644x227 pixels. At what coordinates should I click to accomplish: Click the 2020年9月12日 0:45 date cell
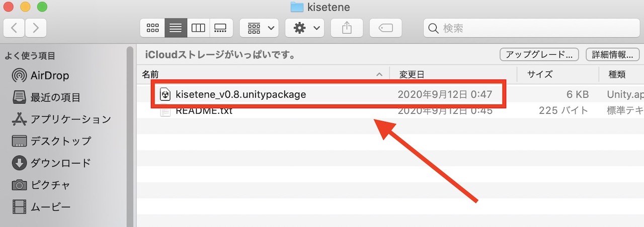[x=445, y=111]
